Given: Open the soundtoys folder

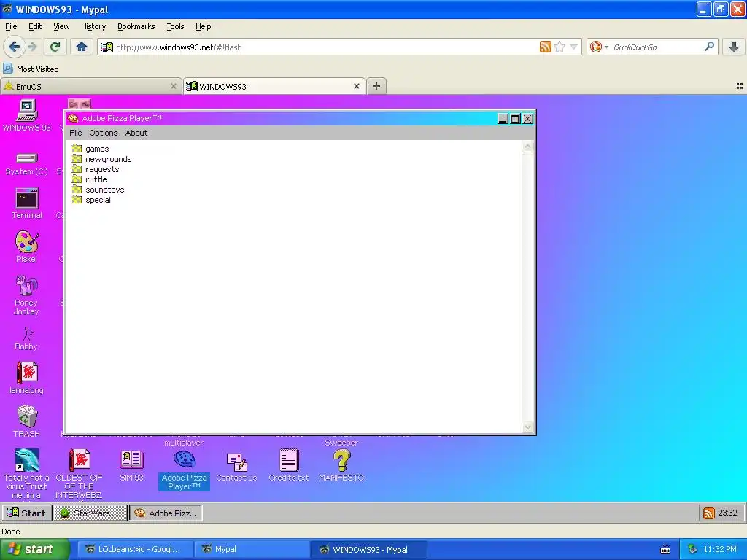Looking at the screenshot, I should (98, 190).
